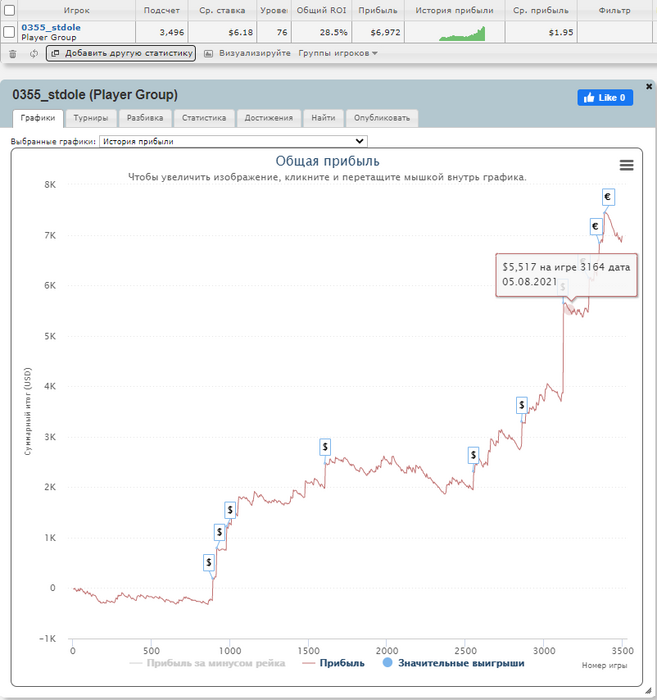657x700 pixels.
Task: Sort by Общий ROI column header
Action: click(x=321, y=10)
